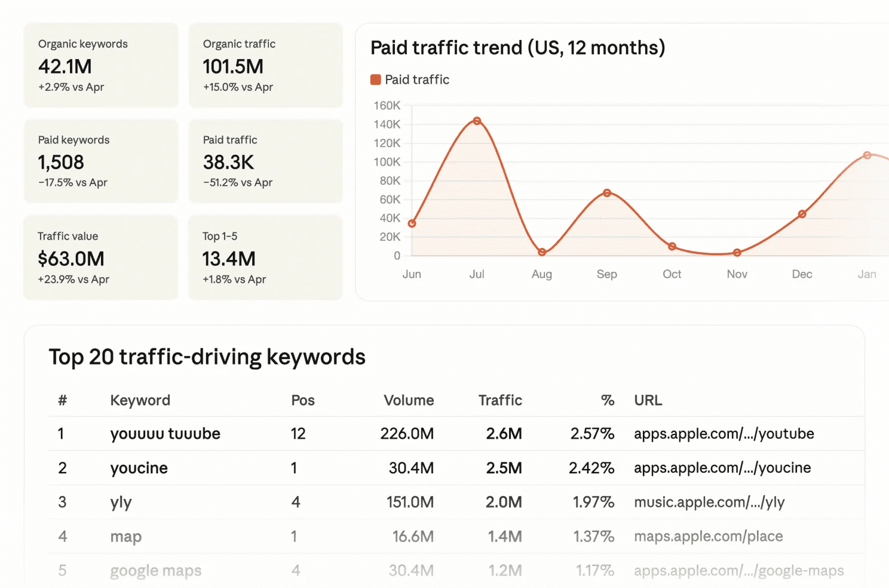The image size is (889, 588).
Task: Select the "1.97%" share in the yly row
Action: [x=594, y=503]
